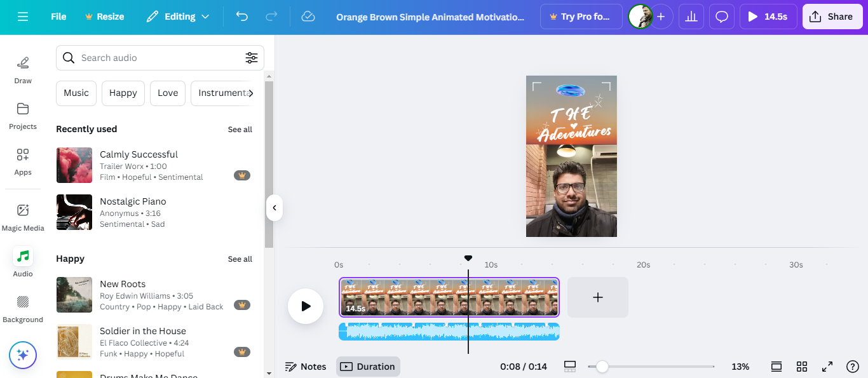Screen dimensions: 868x378
Task: Select the blue audio track waveform
Action: click(449, 332)
